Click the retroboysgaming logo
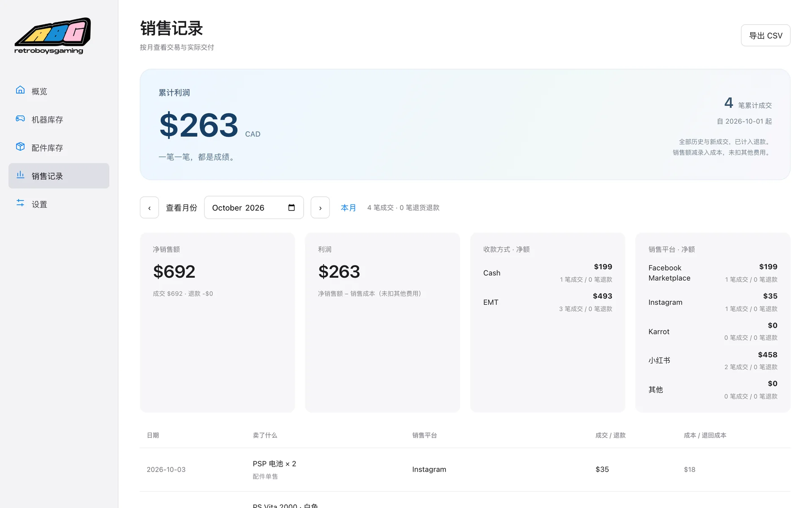Image resolution: width=812 pixels, height=508 pixels. [x=53, y=36]
